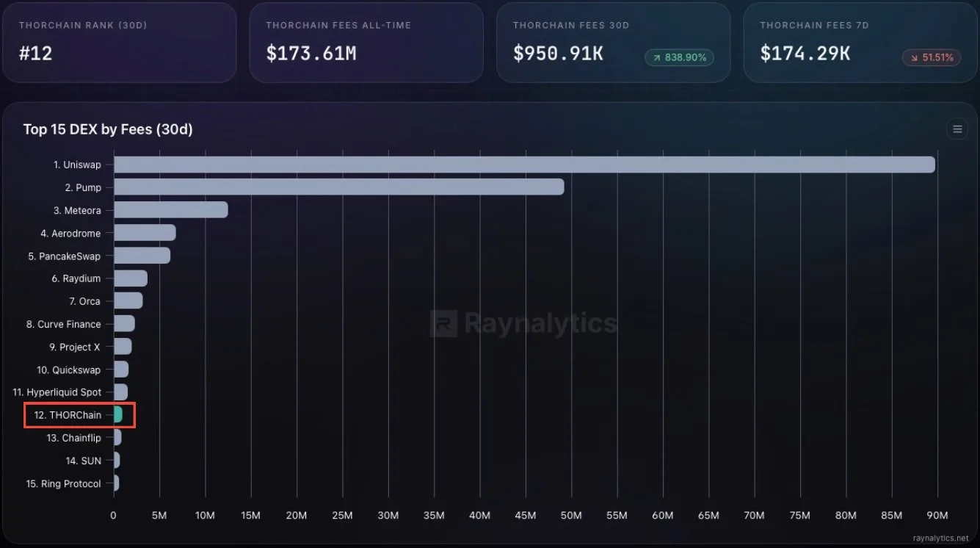Open the chart hamburger menu icon
Viewport: 980px width, 548px height.
tap(957, 129)
